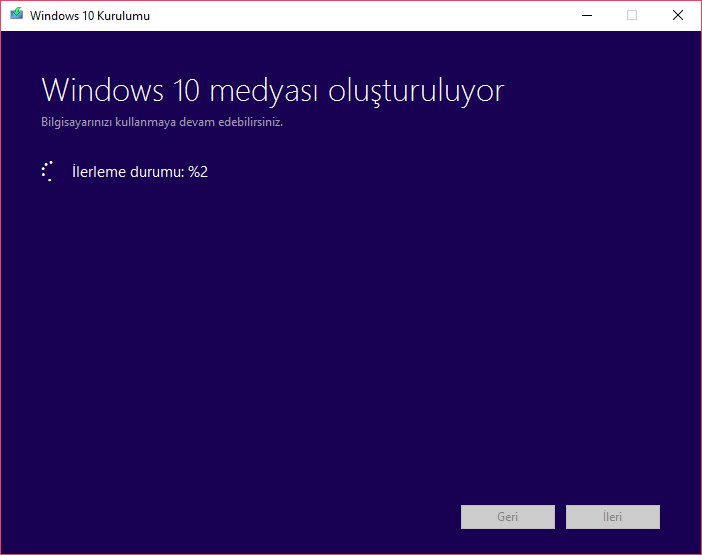Click the İleri button
Image resolution: width=702 pixels, height=555 pixels.
612,517
